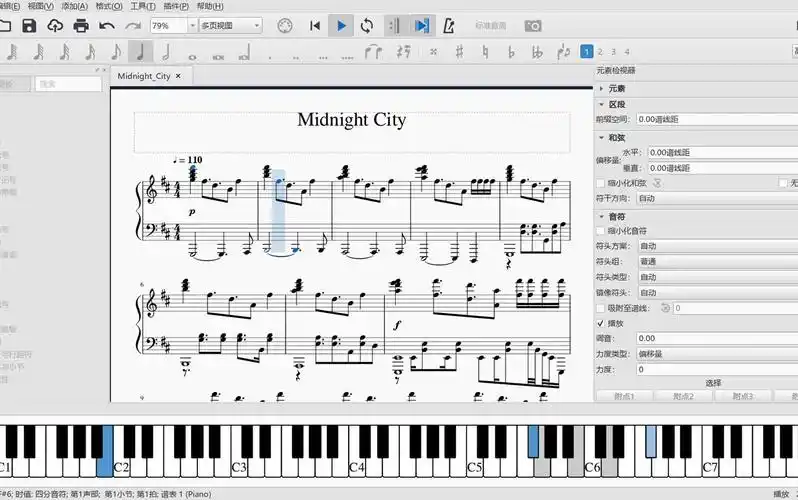798x500 pixels.
Task: Open the 符头组 dropdown
Action: click(718, 262)
